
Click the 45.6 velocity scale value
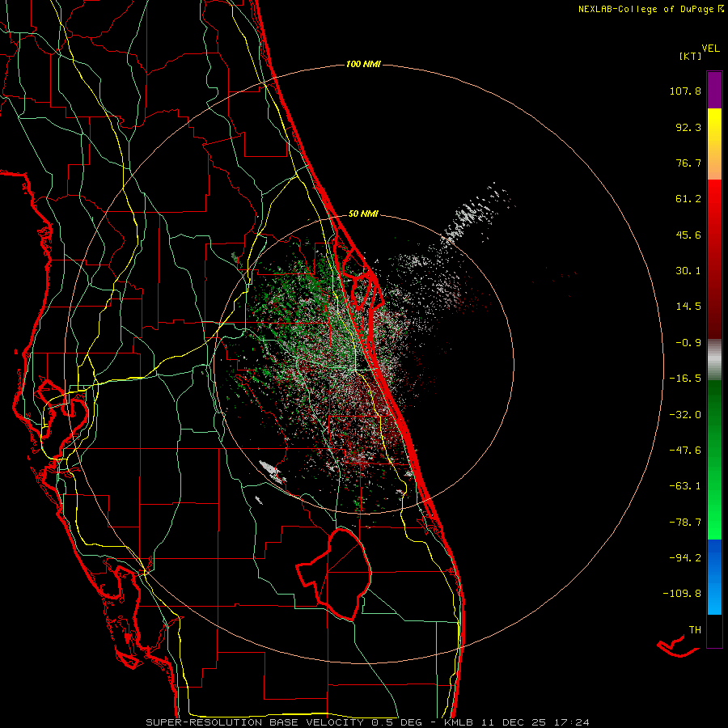pyautogui.click(x=688, y=235)
